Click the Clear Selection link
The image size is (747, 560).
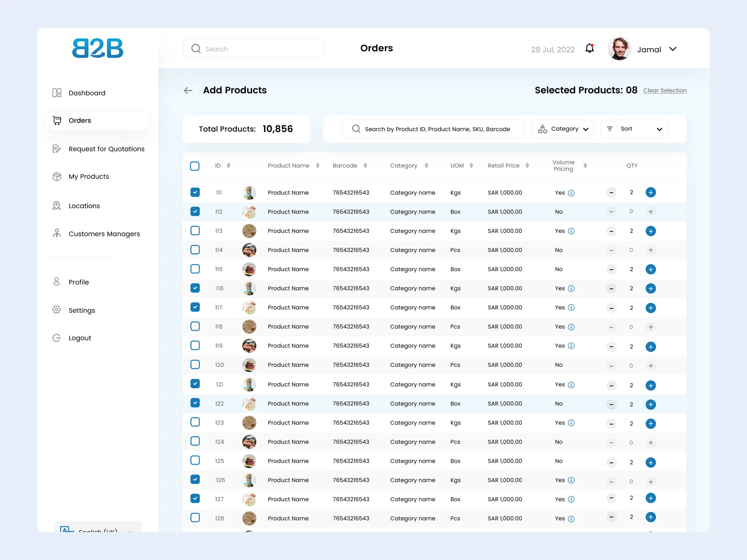tap(665, 91)
